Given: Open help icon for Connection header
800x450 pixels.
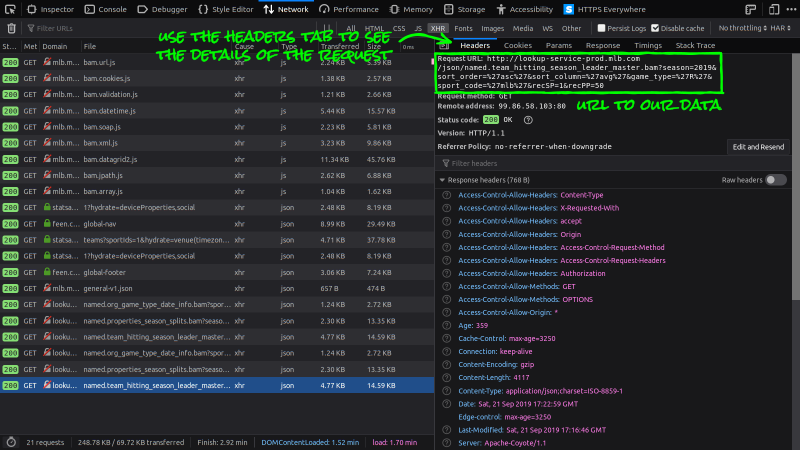Looking at the screenshot, I should [x=446, y=352].
